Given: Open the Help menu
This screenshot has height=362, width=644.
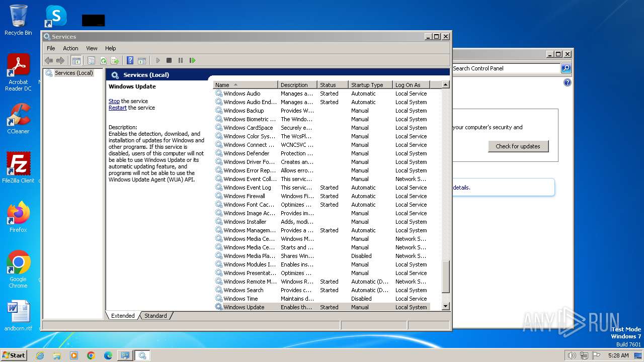Looking at the screenshot, I should tap(110, 48).
